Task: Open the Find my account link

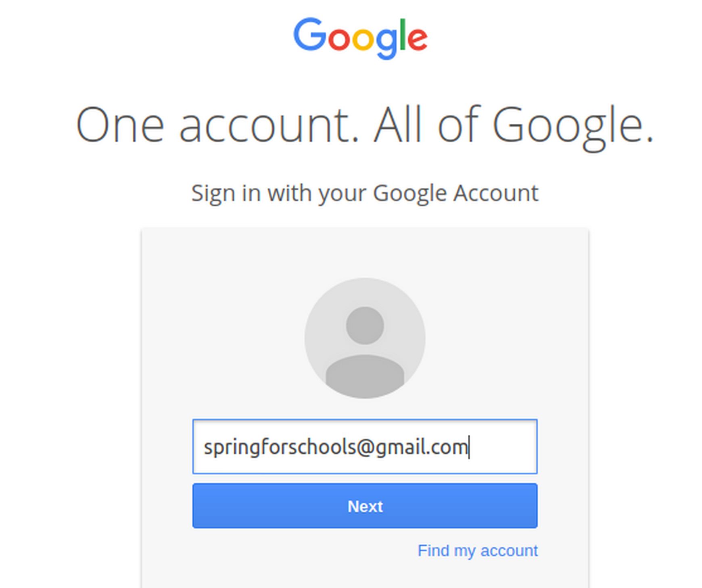Action: (478, 551)
